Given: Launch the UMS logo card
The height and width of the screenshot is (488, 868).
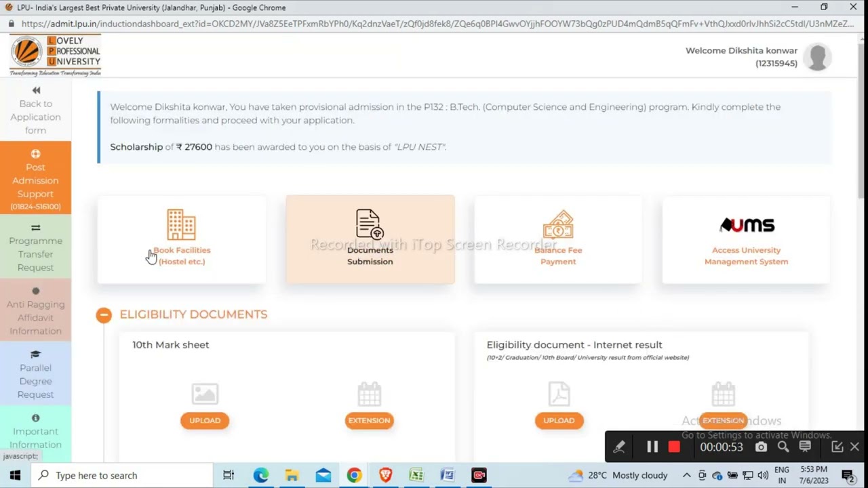Looking at the screenshot, I should 747,224.
